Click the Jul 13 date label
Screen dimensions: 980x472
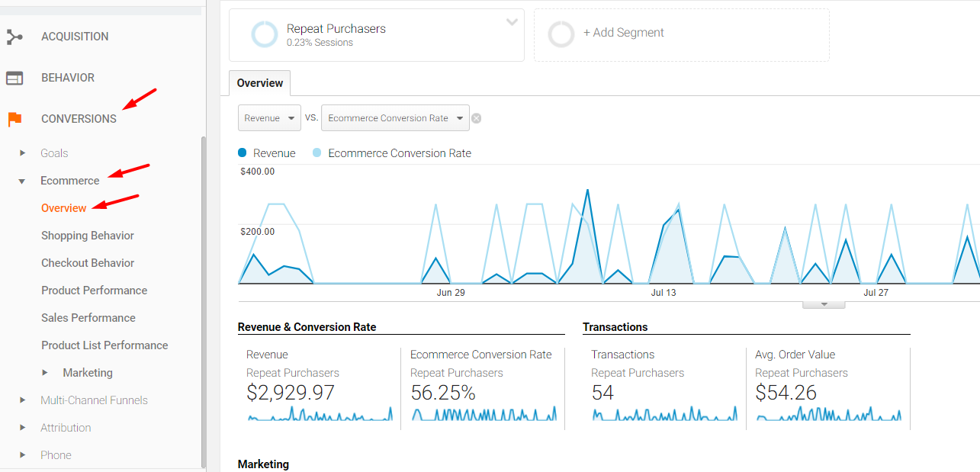664,293
